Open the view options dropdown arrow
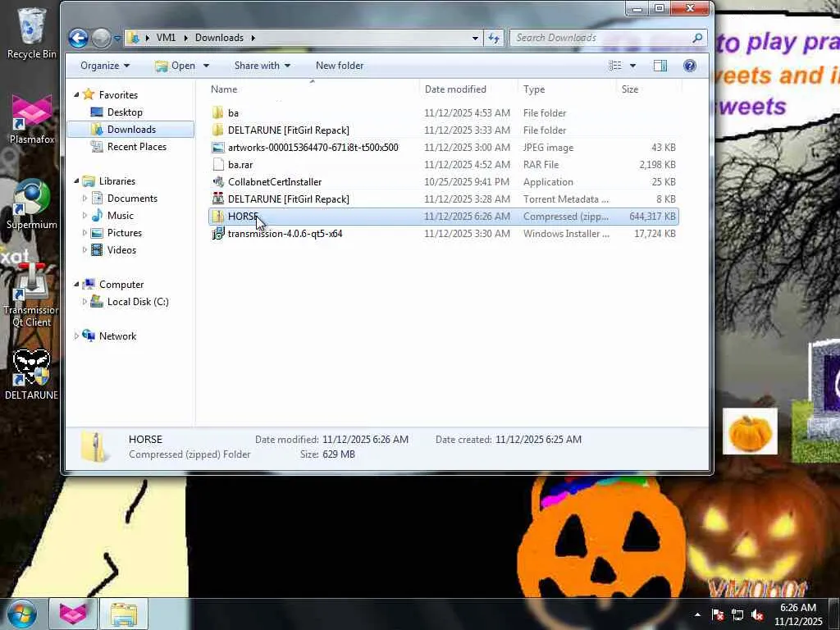Image resolution: width=840 pixels, height=630 pixels. pyautogui.click(x=632, y=66)
